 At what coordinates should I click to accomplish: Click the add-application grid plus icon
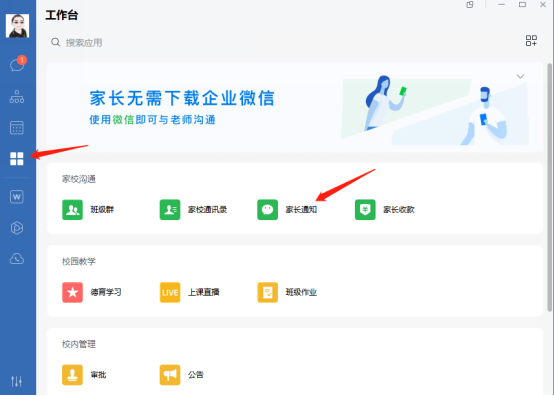[x=531, y=40]
